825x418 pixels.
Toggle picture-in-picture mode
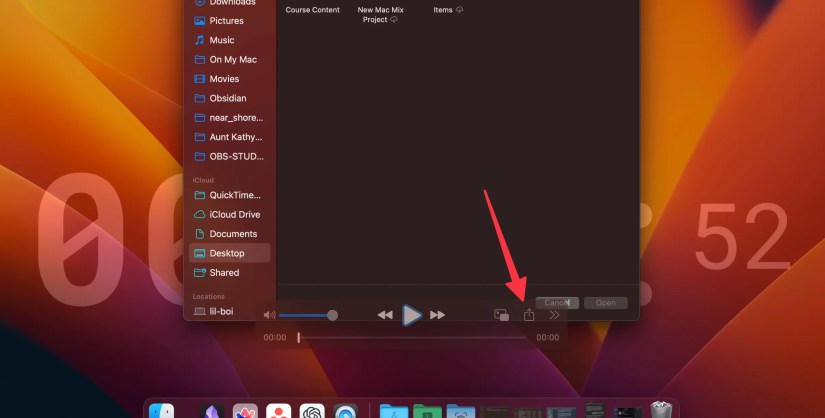pos(501,315)
